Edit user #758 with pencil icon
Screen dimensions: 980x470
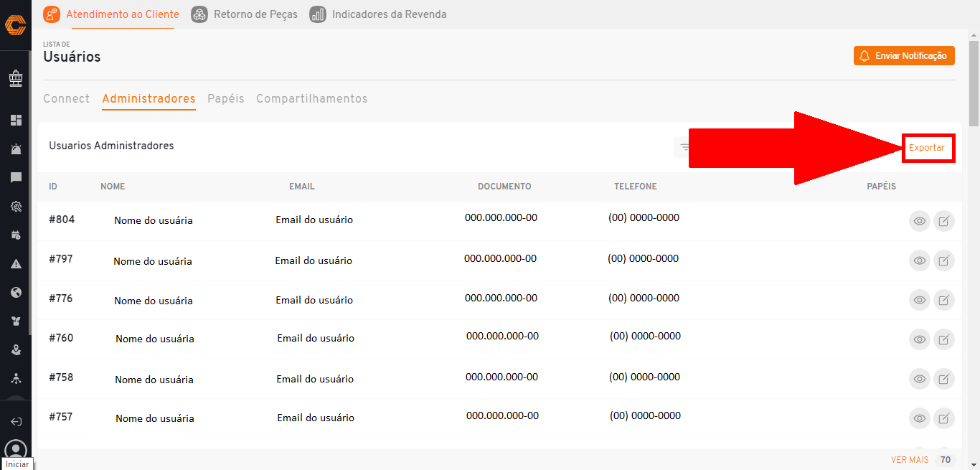click(x=944, y=379)
